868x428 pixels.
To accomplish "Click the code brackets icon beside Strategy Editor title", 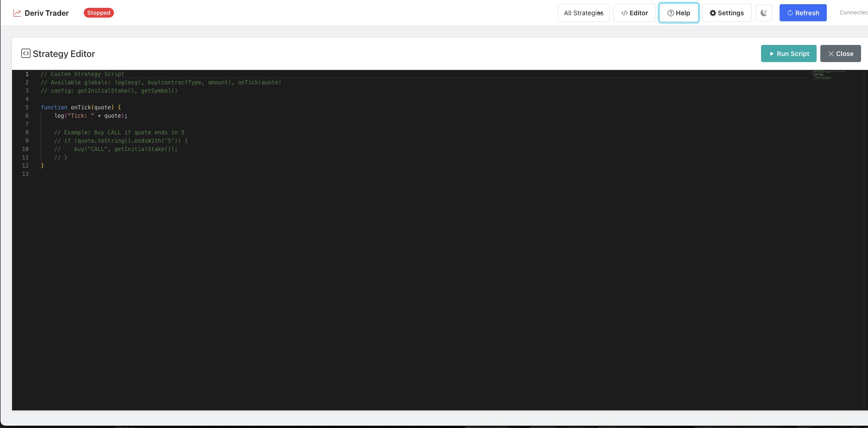I will (26, 53).
